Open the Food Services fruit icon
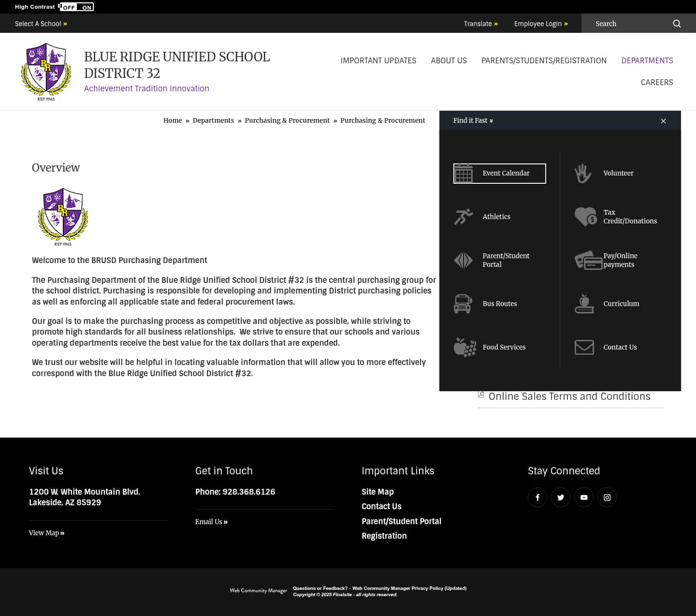This screenshot has height=616, width=696. [x=464, y=347]
